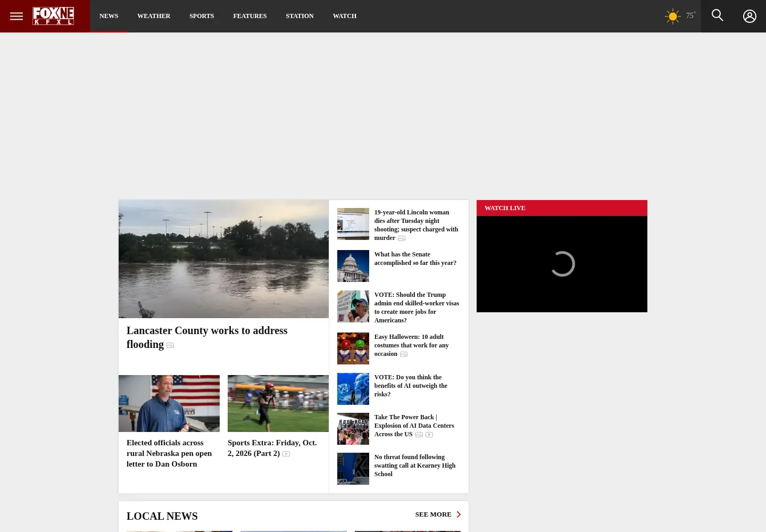Click the sunny weather icon
The height and width of the screenshot is (532, 766).
672,16
